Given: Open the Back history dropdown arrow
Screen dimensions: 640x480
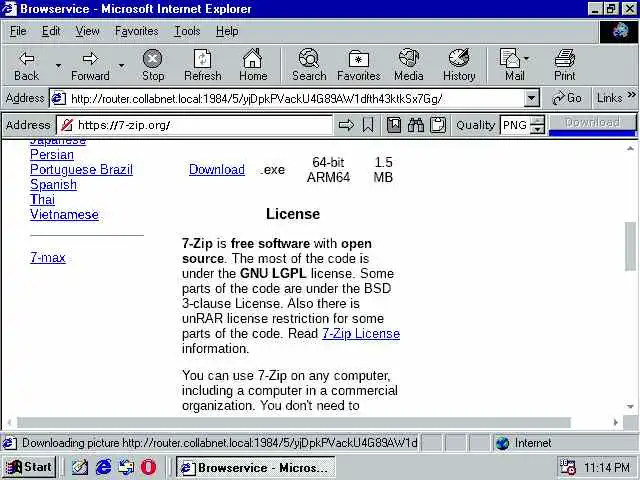Looking at the screenshot, I should [x=58, y=66].
